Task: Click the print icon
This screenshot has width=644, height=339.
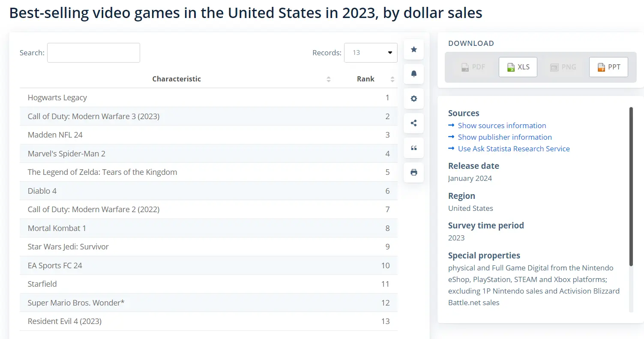Action: pyautogui.click(x=414, y=172)
